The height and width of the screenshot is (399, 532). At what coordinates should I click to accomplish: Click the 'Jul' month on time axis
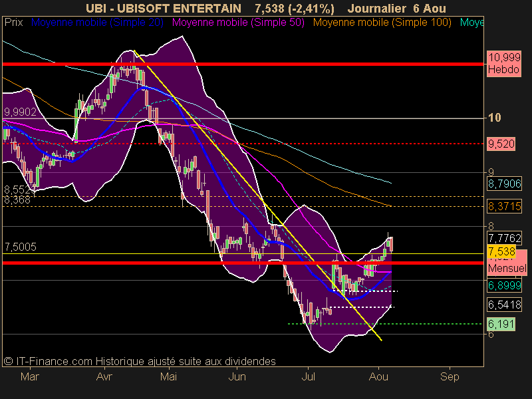pyautogui.click(x=308, y=376)
